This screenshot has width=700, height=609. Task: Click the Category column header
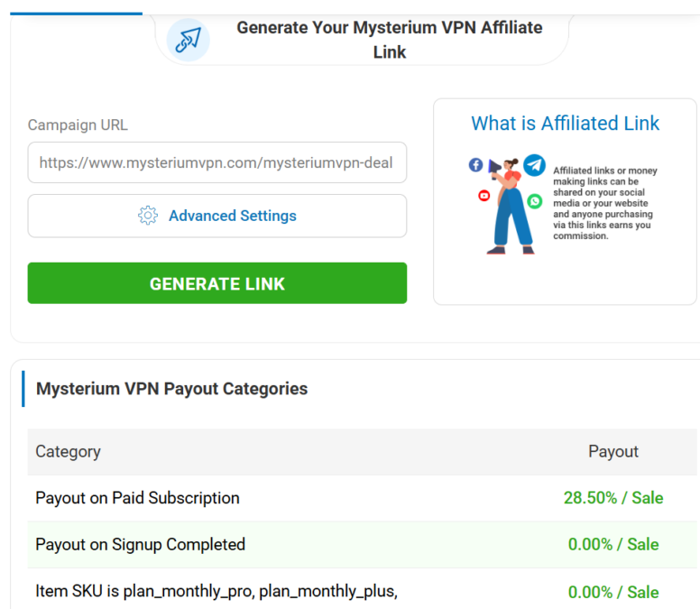[68, 451]
